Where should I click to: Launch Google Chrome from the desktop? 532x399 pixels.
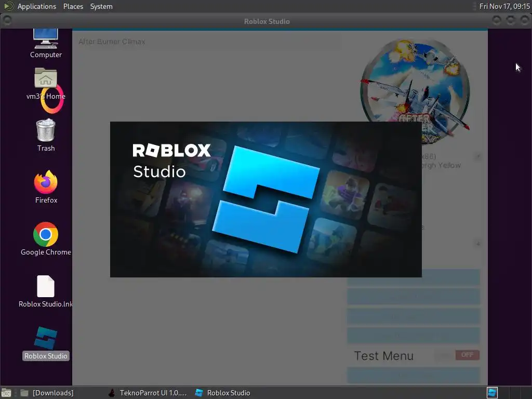click(x=46, y=238)
